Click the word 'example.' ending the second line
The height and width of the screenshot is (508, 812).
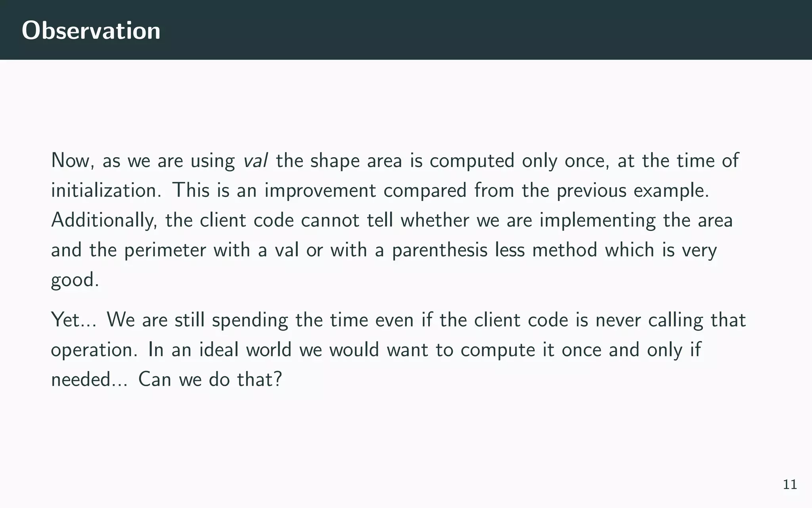pos(671,191)
